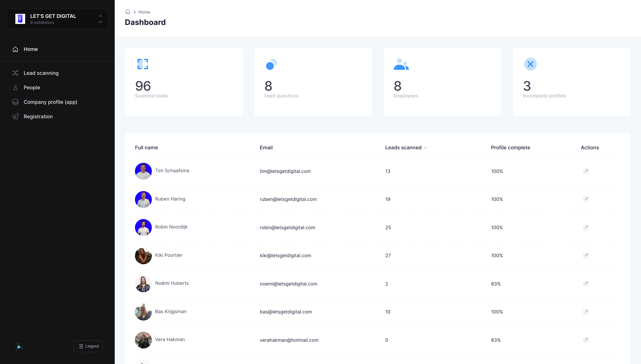
Task: Edit Tim Schaafsma's row
Action: click(586, 171)
